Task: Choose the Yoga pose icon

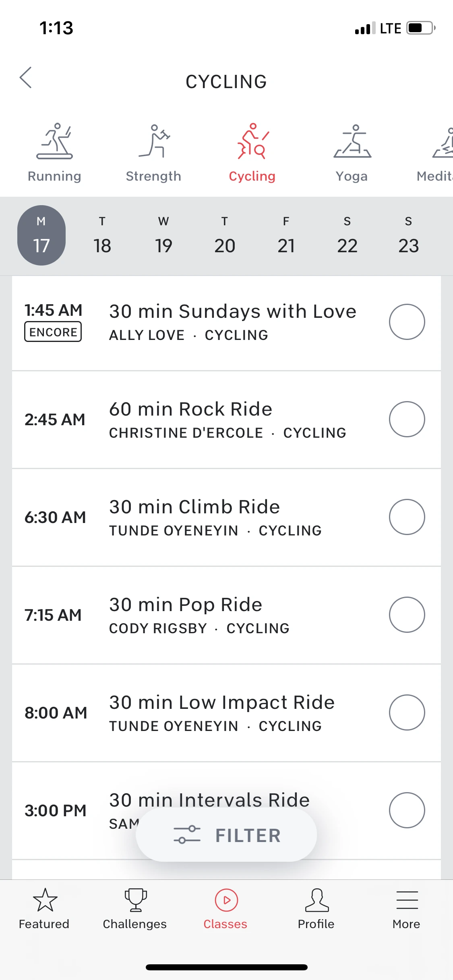Action: pos(352,142)
